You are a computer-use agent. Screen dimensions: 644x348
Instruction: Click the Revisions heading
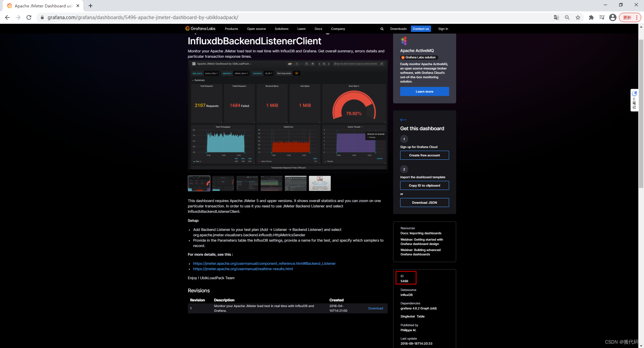coord(199,291)
